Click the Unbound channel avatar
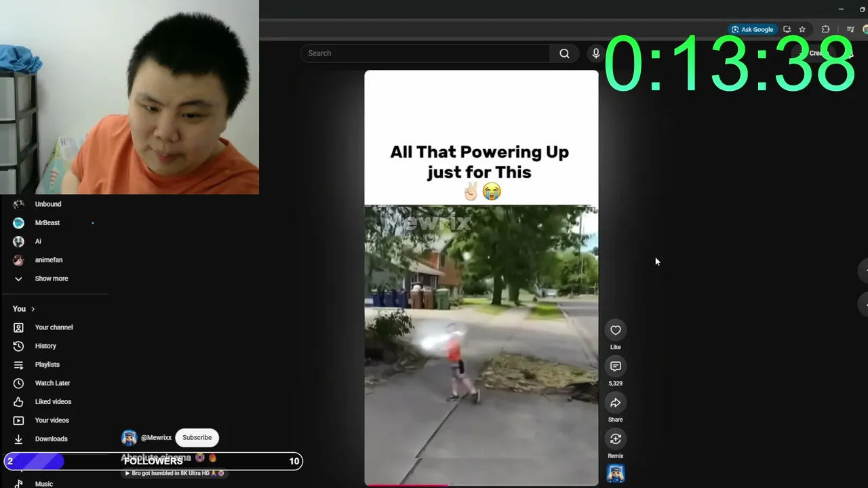868x488 pixels. [x=18, y=204]
